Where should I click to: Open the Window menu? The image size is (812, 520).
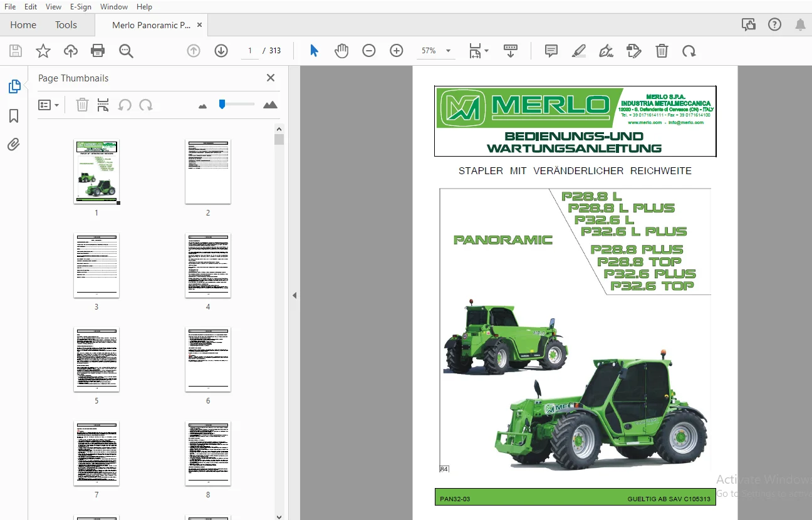[114, 7]
